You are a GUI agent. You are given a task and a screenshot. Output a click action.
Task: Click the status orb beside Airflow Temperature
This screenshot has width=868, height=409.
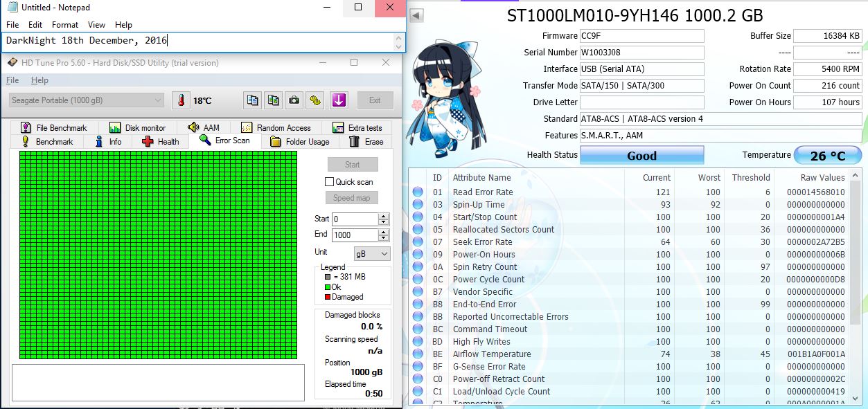(x=418, y=354)
